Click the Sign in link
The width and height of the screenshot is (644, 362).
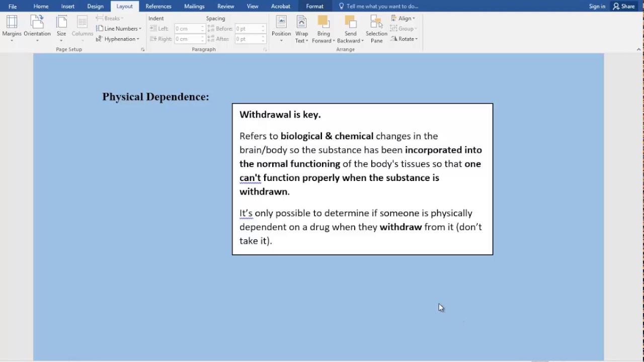coord(597,6)
